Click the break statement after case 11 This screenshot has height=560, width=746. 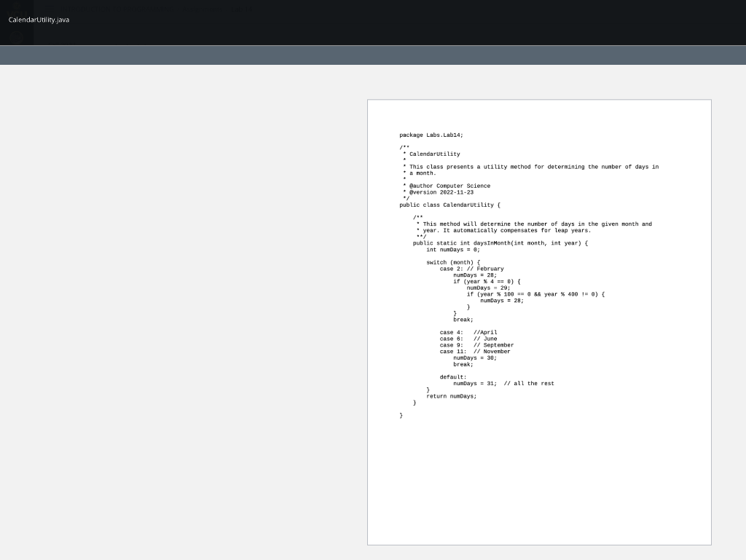click(x=464, y=363)
